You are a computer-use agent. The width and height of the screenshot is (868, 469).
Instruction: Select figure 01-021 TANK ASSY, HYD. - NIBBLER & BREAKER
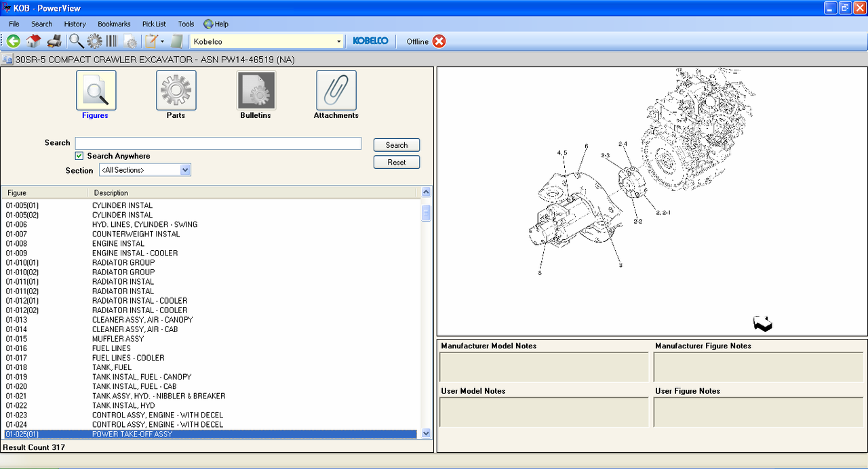point(211,396)
